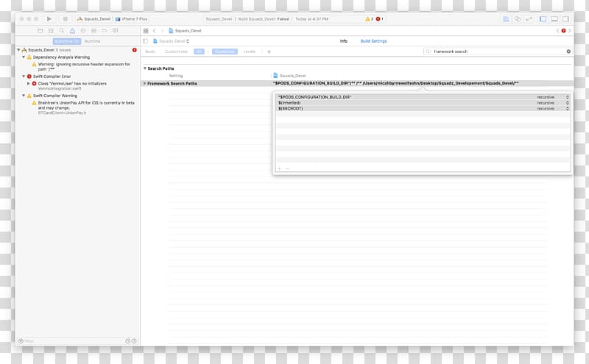
Task: Select the All settings filter
Action: tap(199, 51)
